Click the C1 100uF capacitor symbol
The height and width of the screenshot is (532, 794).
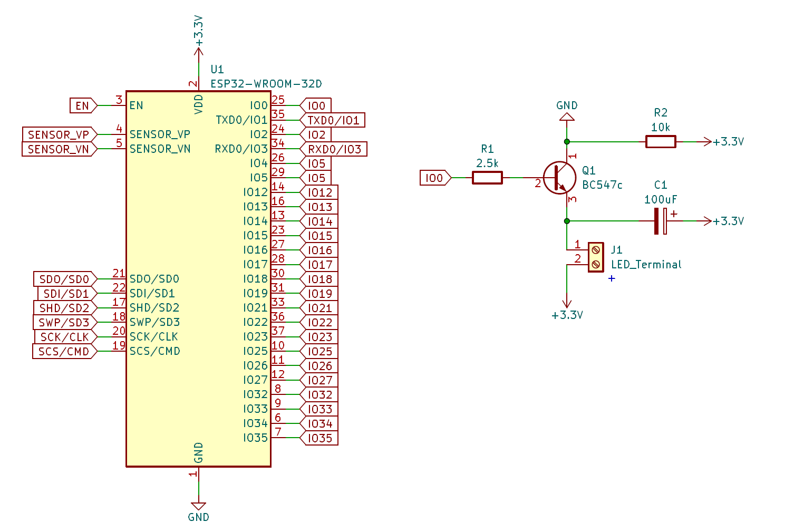(x=661, y=221)
